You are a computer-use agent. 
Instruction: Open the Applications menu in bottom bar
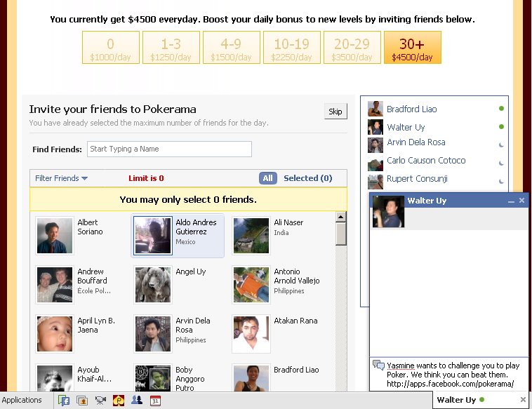coord(22,400)
